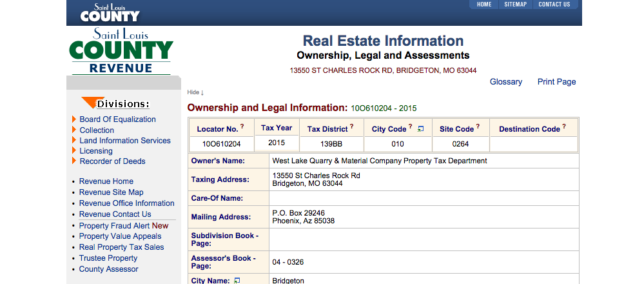Hide the Ownership and Legal Information section

[x=195, y=92]
